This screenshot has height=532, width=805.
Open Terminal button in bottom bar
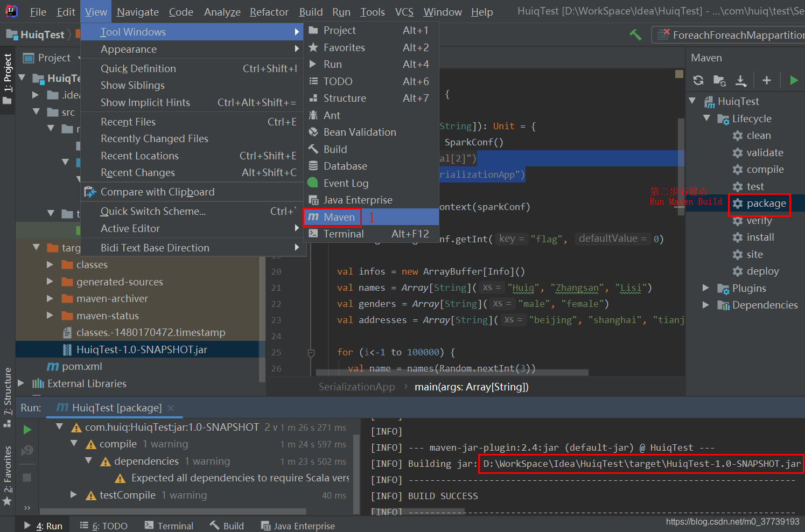point(169,526)
